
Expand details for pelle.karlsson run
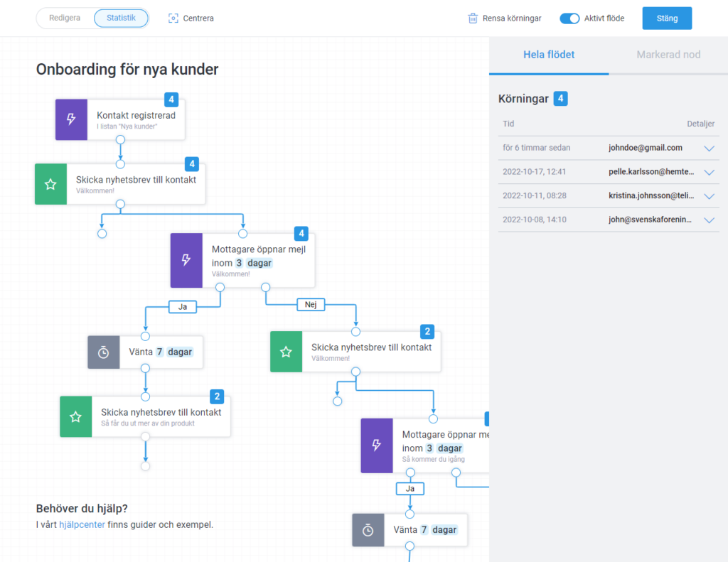(x=708, y=173)
